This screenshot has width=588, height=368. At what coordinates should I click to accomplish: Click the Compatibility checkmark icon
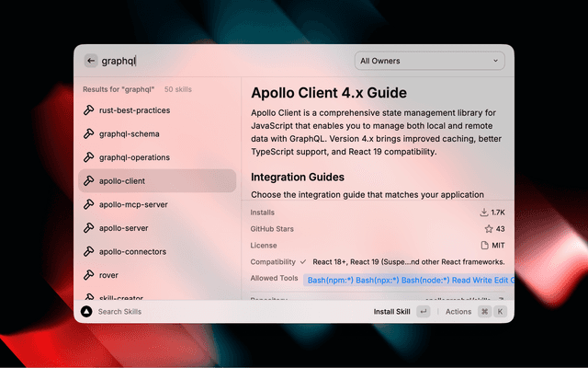point(303,261)
